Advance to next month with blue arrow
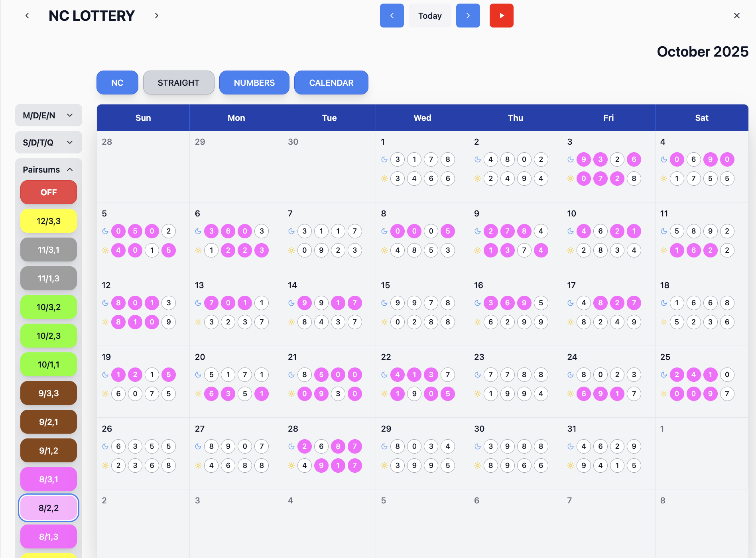This screenshot has width=756, height=558. click(x=468, y=16)
